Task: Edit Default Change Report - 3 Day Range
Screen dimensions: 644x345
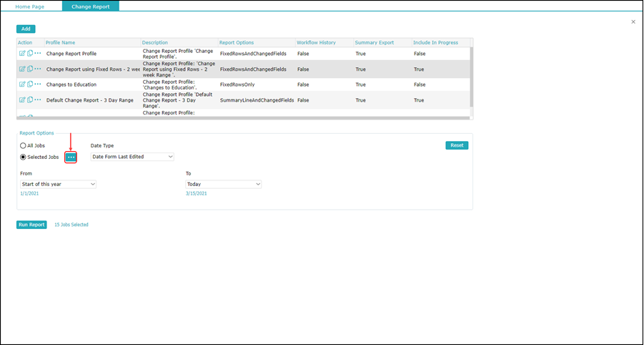Action: 22,100
